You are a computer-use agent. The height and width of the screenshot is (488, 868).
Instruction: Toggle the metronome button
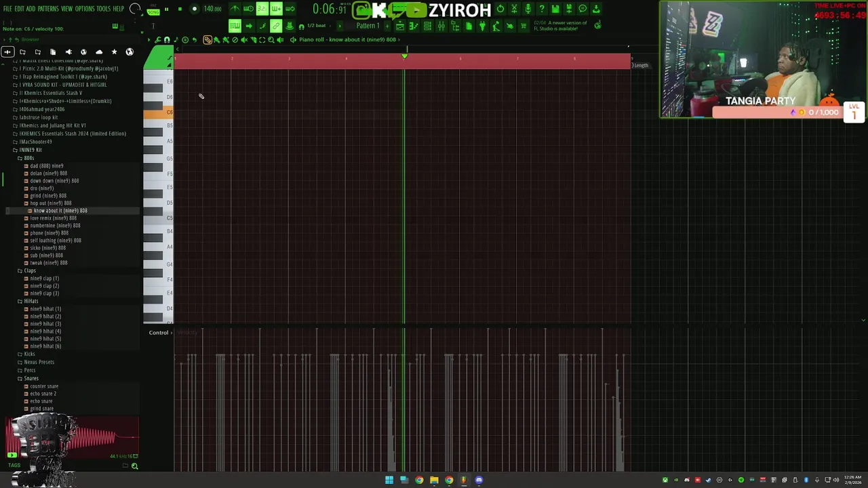(x=235, y=9)
